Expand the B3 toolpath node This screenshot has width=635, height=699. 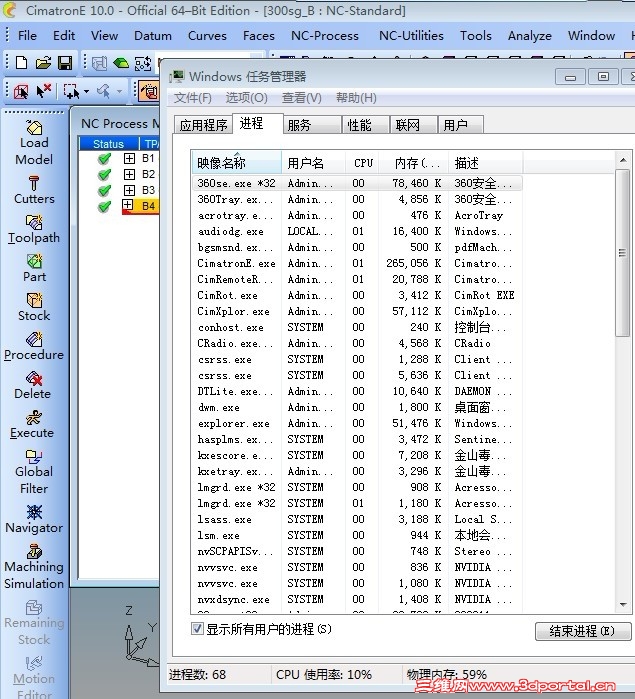(129, 190)
